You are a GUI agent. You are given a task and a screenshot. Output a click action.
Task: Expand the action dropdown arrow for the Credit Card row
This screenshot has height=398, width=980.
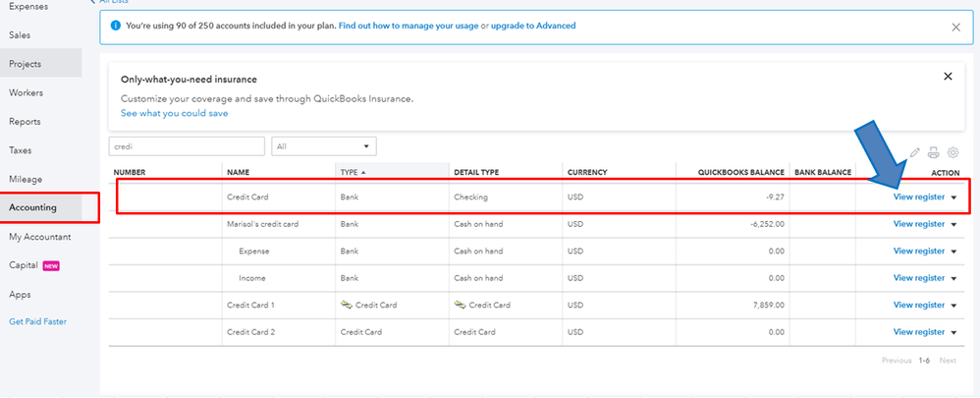point(953,198)
